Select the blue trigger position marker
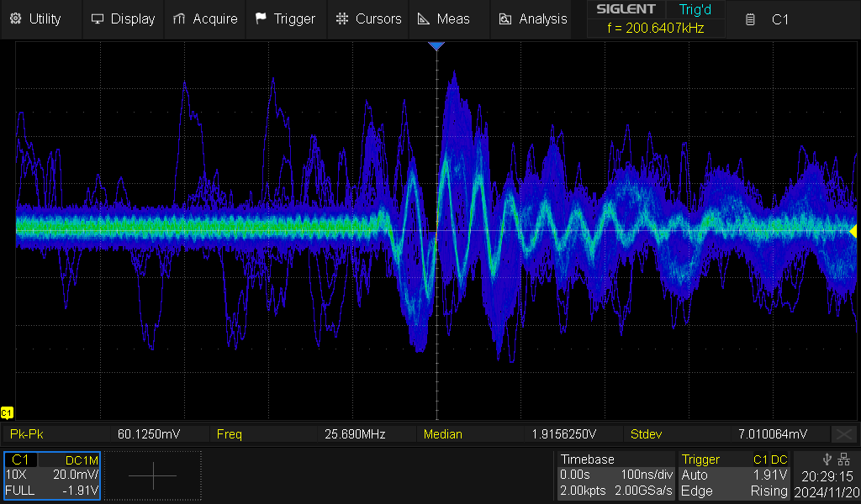Viewport: 861px width, 504px height. tap(436, 46)
